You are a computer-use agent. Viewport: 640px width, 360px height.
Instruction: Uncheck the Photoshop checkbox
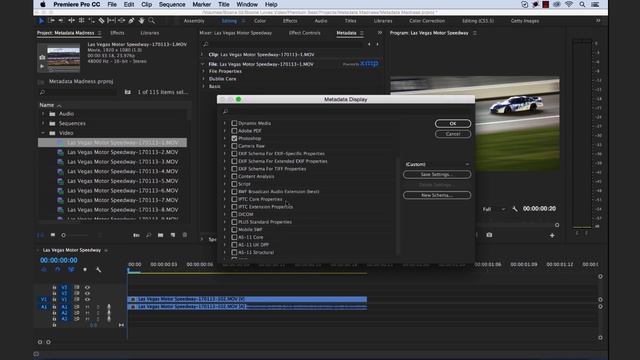pyautogui.click(x=234, y=138)
